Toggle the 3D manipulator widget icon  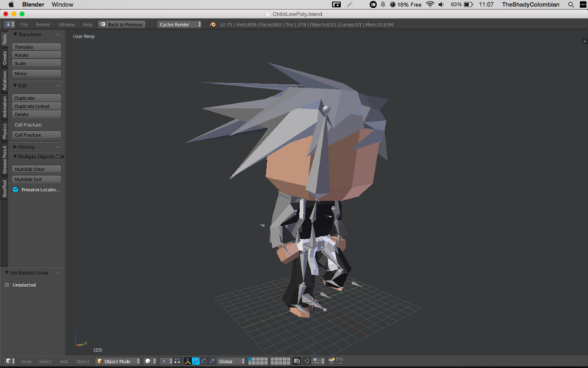click(187, 361)
